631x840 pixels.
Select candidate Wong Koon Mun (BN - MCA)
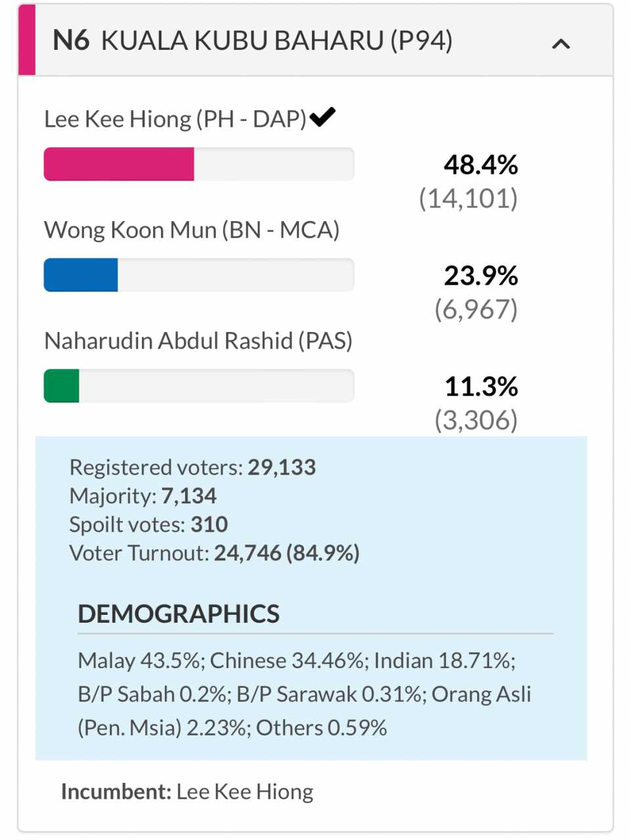pos(192,230)
